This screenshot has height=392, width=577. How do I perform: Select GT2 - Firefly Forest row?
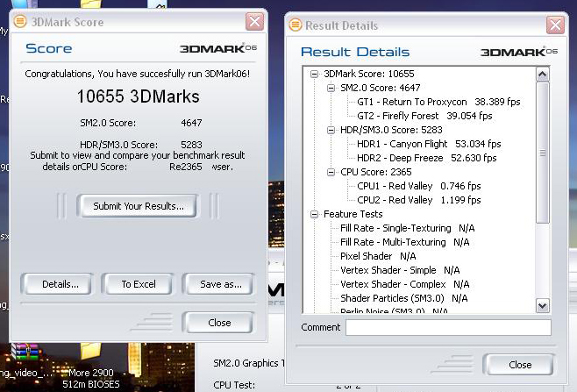424,116
